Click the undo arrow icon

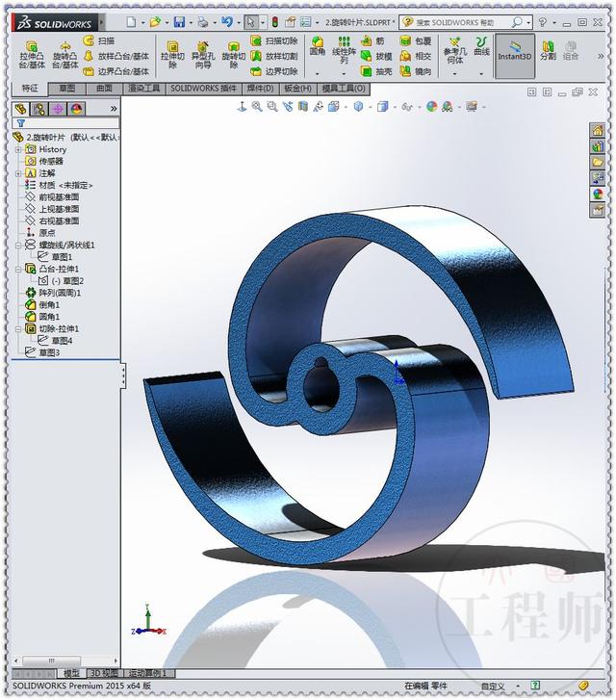click(227, 22)
